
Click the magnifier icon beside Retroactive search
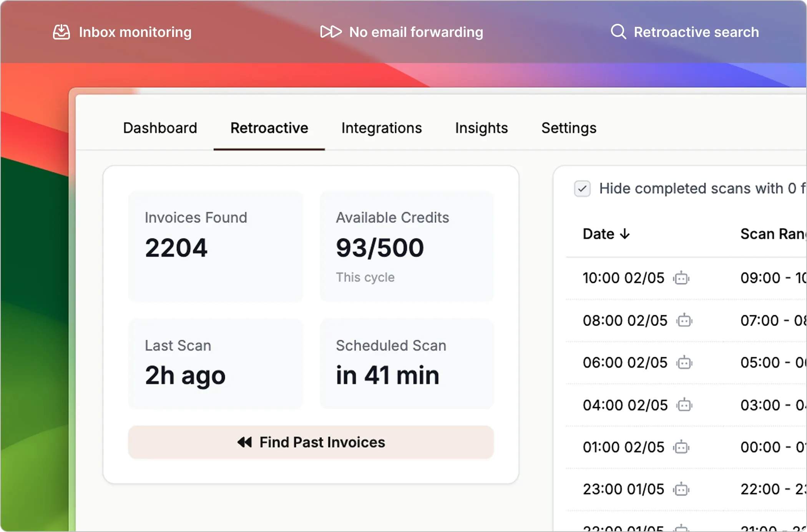click(x=618, y=32)
